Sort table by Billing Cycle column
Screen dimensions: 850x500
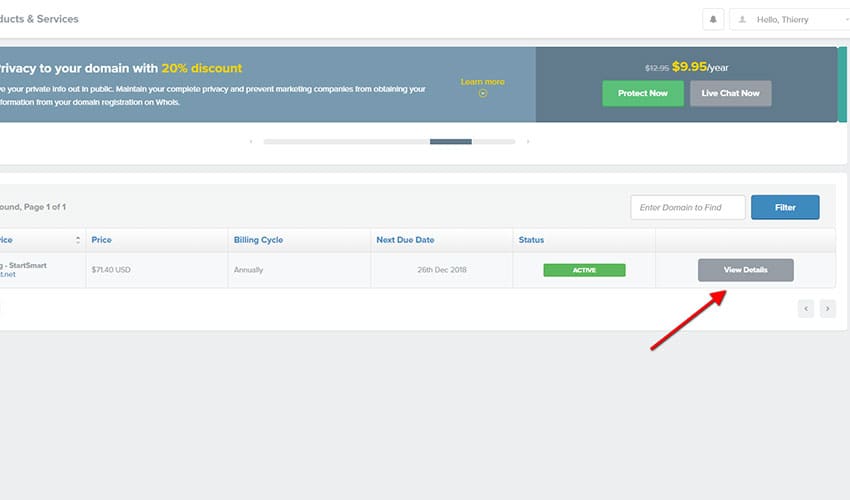pyautogui.click(x=258, y=240)
